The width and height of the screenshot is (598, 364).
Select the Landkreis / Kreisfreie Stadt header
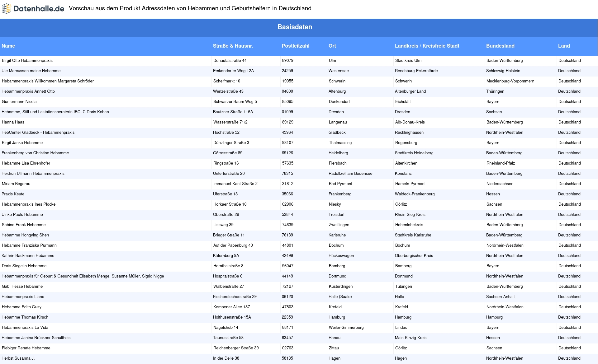(427, 46)
